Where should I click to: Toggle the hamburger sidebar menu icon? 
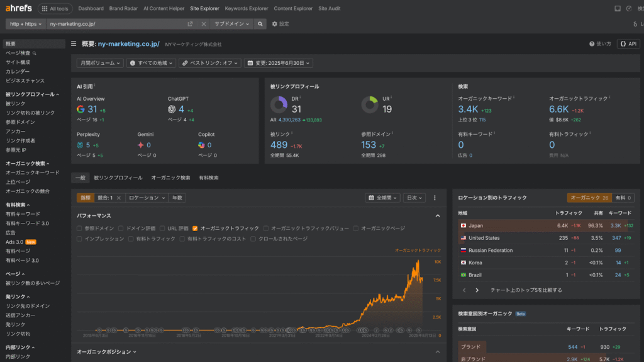click(74, 43)
